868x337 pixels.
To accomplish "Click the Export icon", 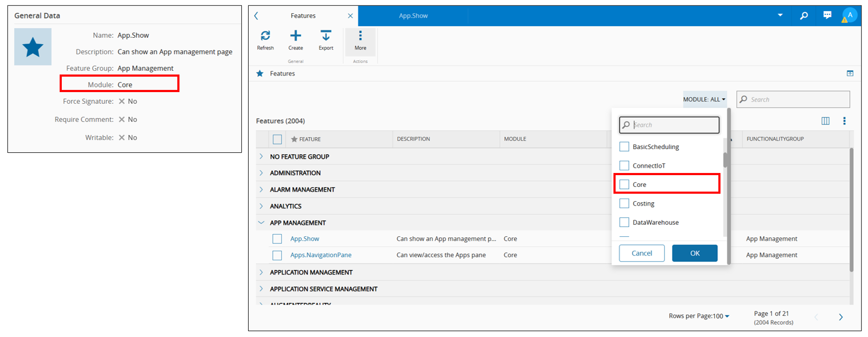I will 326,36.
